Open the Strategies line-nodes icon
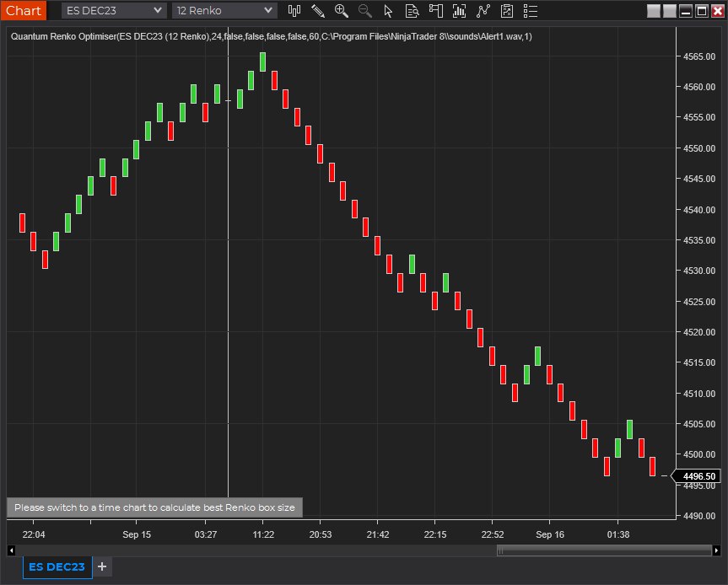The width and height of the screenshot is (728, 585). point(483,11)
